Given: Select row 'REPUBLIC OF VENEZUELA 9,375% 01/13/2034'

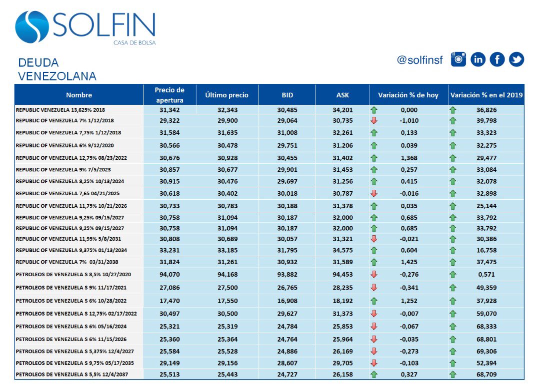Looking at the screenshot, I should tap(269, 250).
